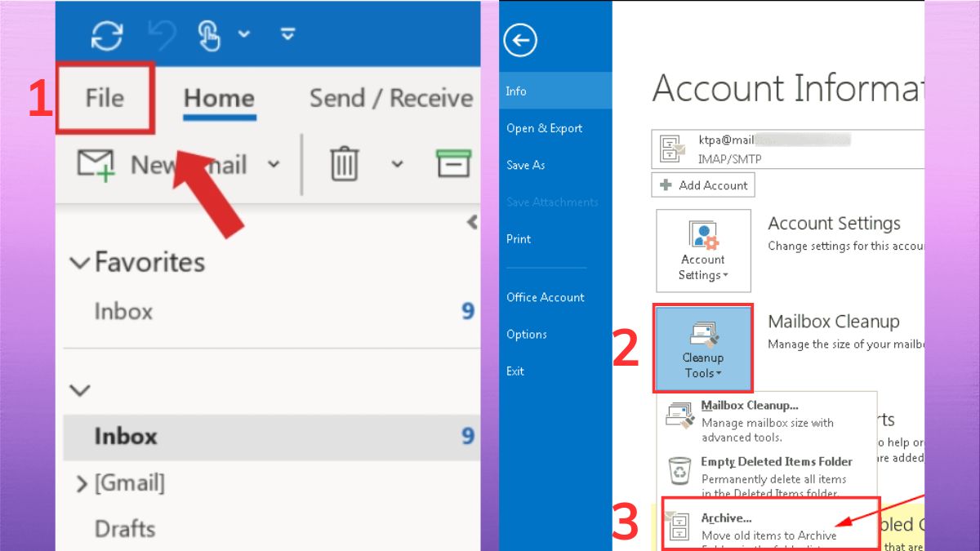980x551 pixels.
Task: Click the back arrow in Backstage view
Action: [520, 39]
